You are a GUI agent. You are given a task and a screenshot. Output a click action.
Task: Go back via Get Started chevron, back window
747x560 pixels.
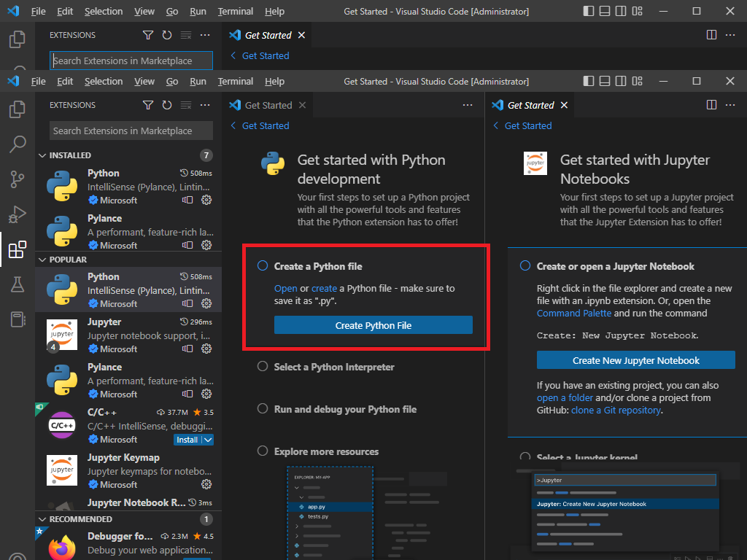(x=233, y=55)
